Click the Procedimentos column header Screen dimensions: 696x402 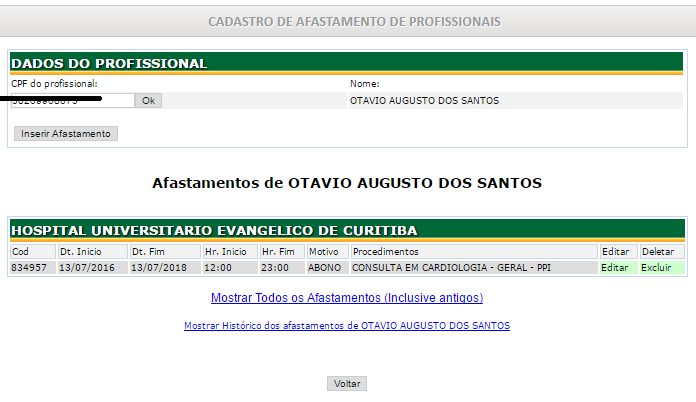(x=474, y=252)
